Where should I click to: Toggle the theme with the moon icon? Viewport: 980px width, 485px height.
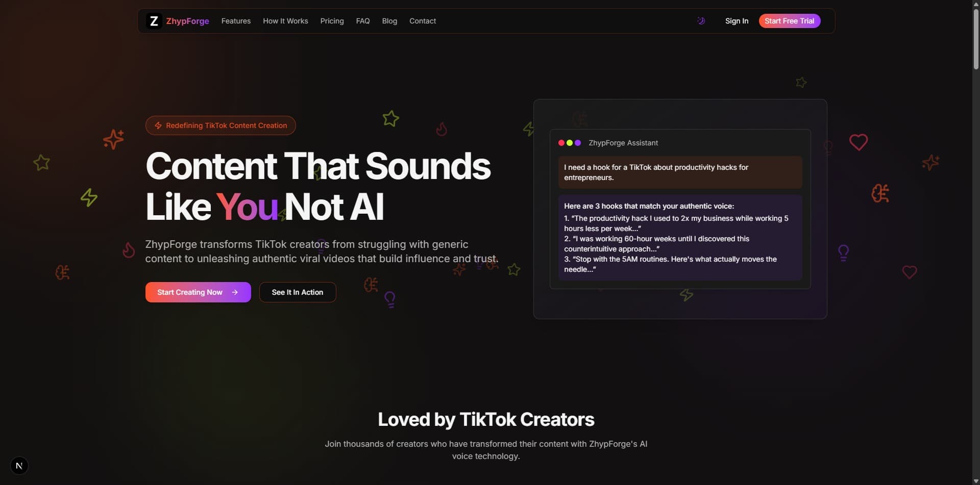701,21
